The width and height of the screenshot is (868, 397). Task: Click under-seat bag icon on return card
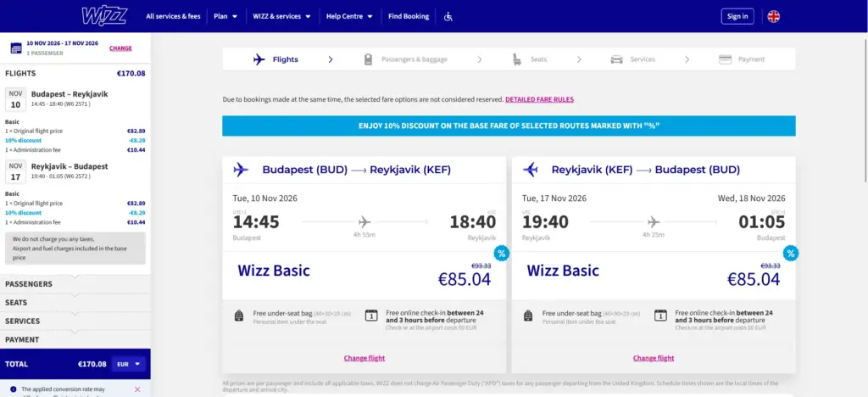pyautogui.click(x=528, y=316)
